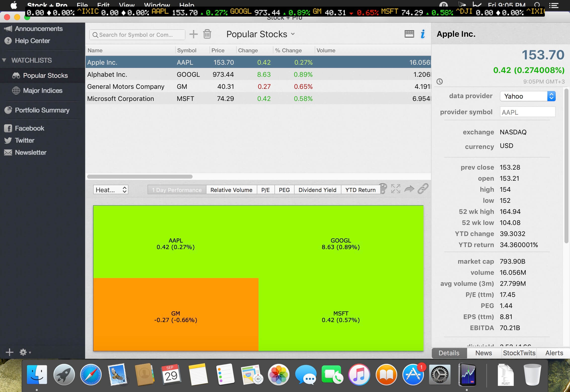Switch to the Details tab
The height and width of the screenshot is (392, 570).
click(449, 353)
